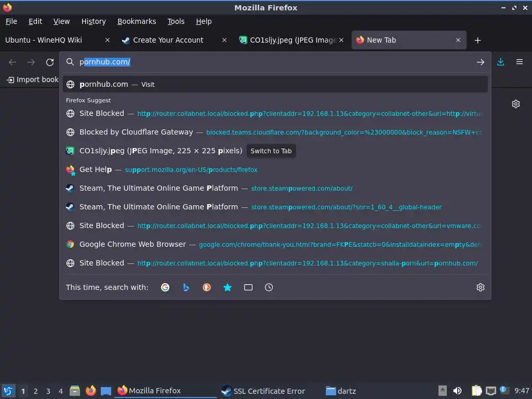Open the volume control in tray
This screenshot has height=399, width=532.
[457, 391]
